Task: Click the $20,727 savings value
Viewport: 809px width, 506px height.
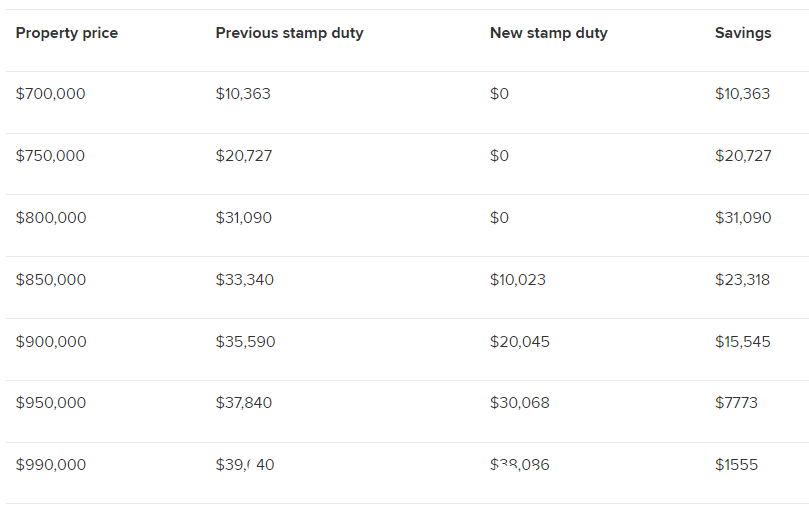Action: [743, 156]
